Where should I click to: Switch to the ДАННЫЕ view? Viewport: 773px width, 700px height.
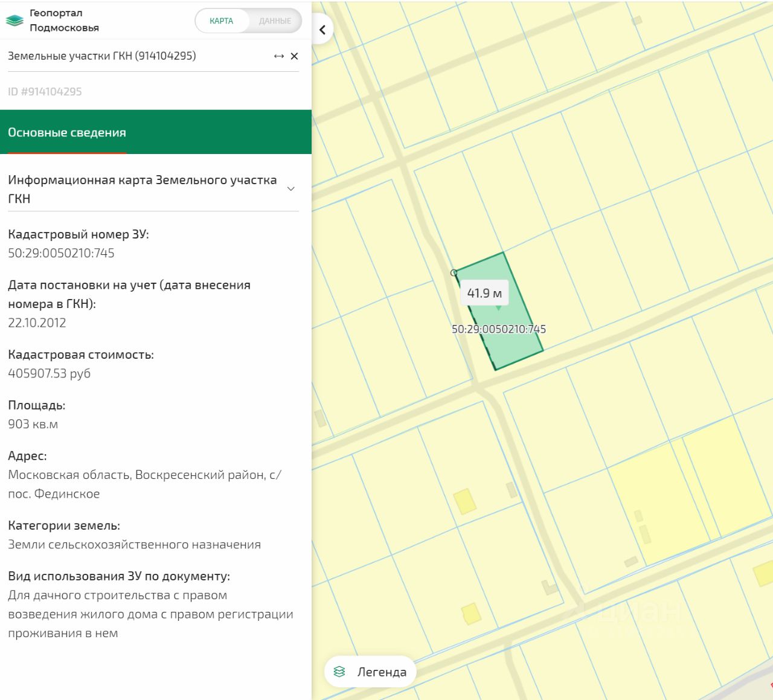click(275, 21)
